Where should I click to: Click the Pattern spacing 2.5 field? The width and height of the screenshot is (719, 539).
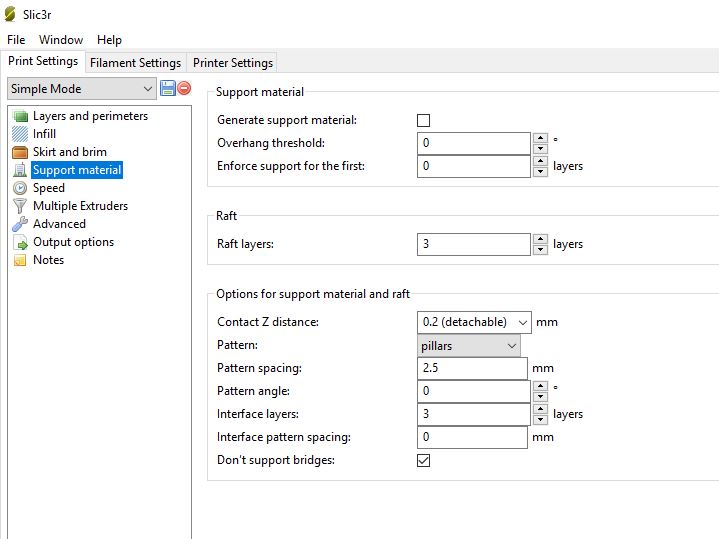pos(472,368)
